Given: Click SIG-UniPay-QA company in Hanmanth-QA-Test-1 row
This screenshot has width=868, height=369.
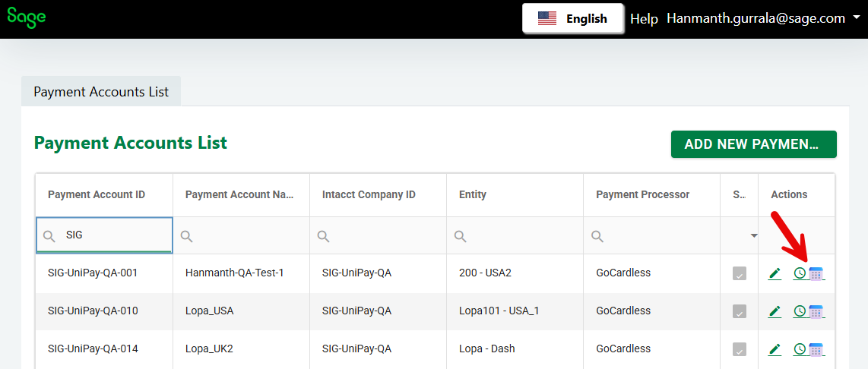Looking at the screenshot, I should (356, 273).
